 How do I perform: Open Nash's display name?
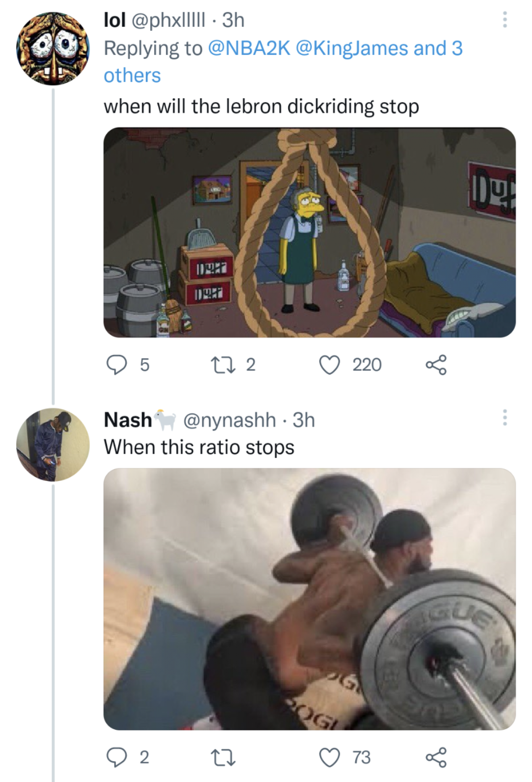pos(128,420)
